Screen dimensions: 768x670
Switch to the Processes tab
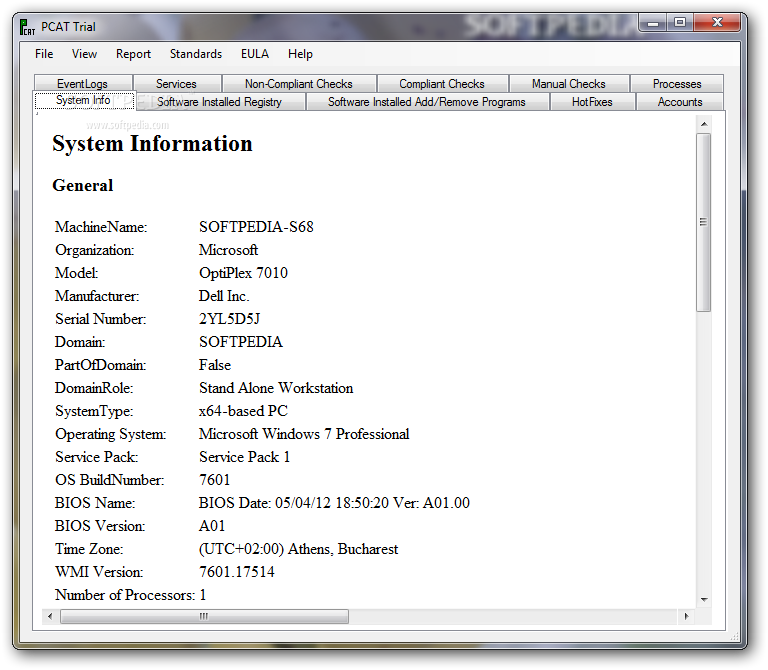(677, 84)
